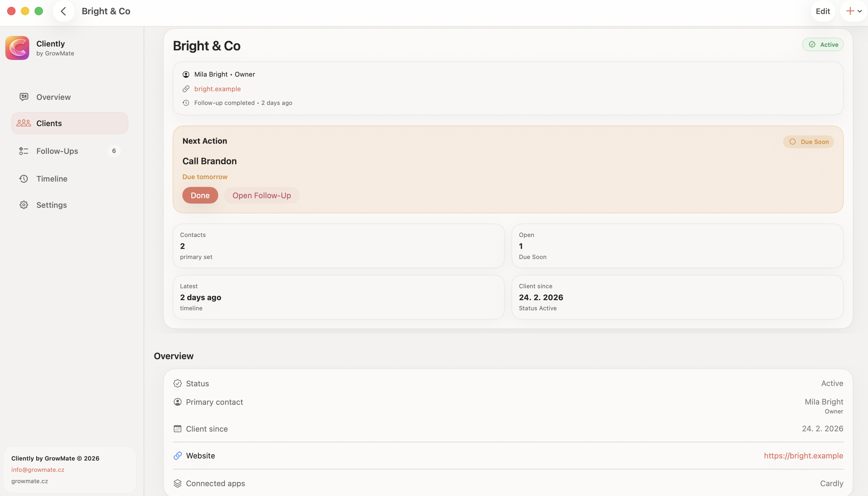Click the link icon beside bright.example
Viewport: 868px width, 496px height.
[186, 89]
